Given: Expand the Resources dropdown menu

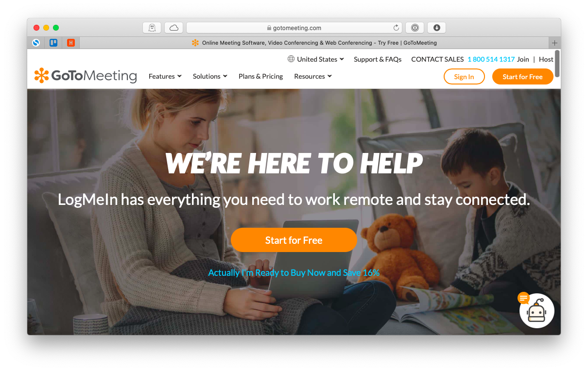Looking at the screenshot, I should (313, 76).
